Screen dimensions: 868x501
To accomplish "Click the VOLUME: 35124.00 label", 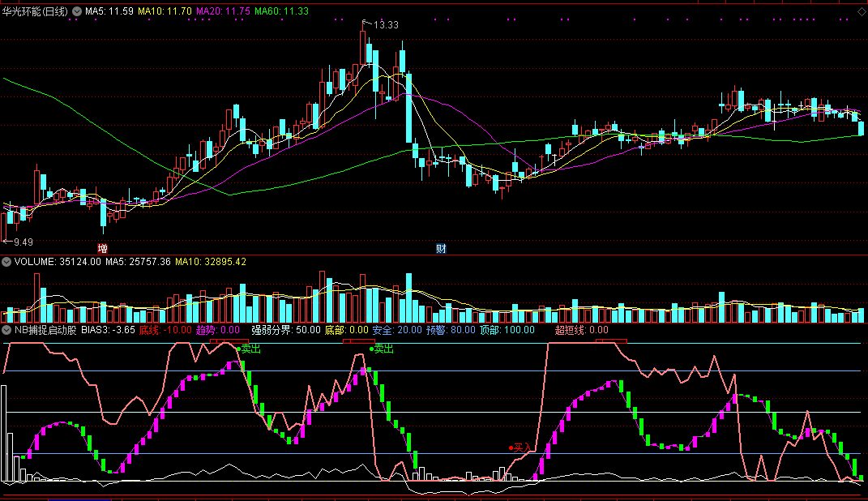I will (58, 262).
